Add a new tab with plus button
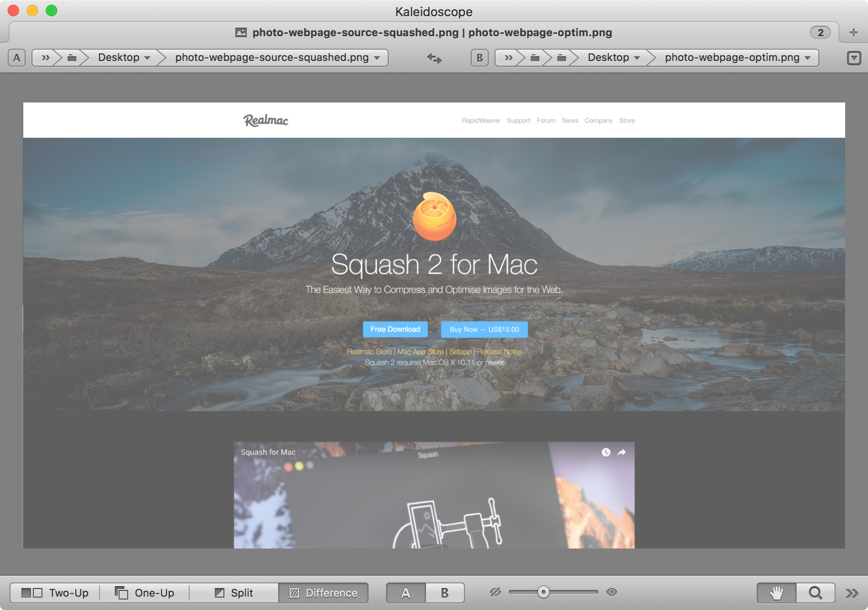Image resolution: width=868 pixels, height=610 pixels. point(853,32)
